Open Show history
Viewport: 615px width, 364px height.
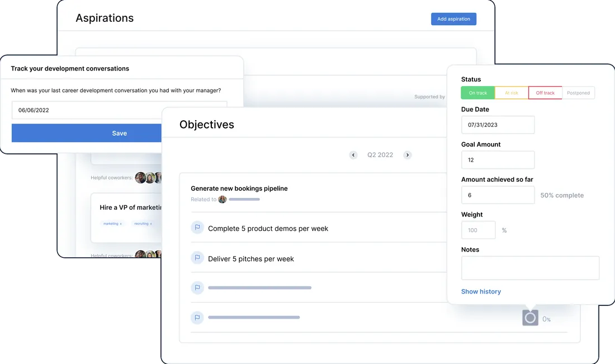coord(481,291)
